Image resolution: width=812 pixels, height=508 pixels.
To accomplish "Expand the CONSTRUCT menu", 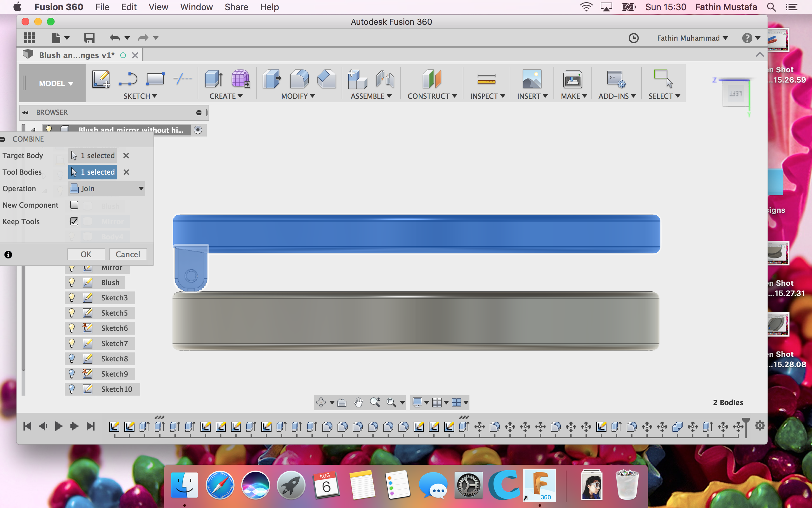I will (x=432, y=96).
